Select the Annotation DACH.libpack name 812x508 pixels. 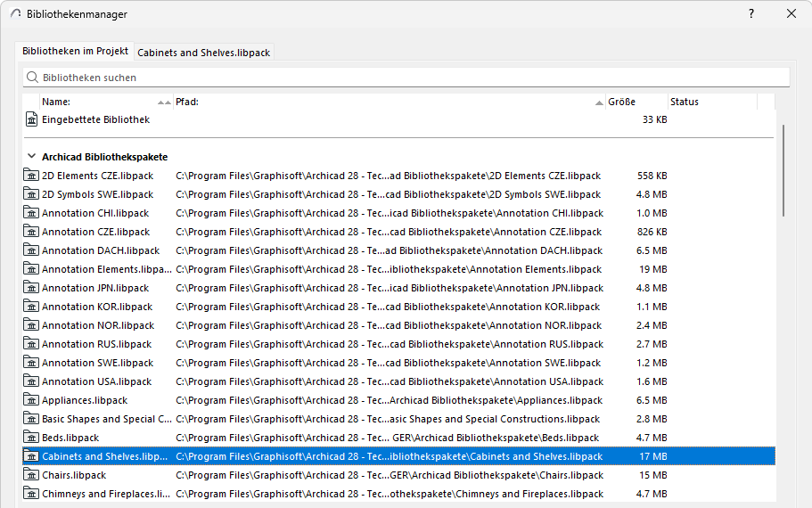(101, 250)
